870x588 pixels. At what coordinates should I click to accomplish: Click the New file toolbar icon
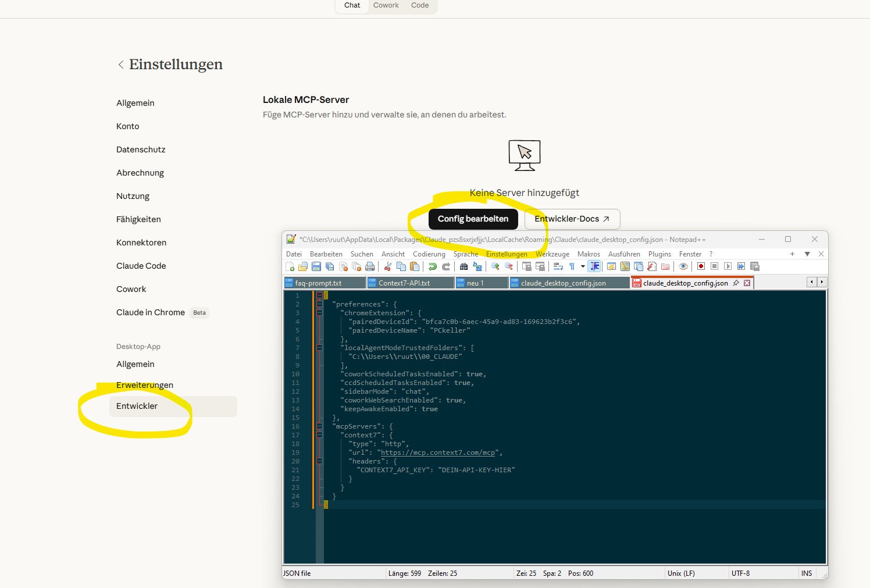[x=290, y=266]
